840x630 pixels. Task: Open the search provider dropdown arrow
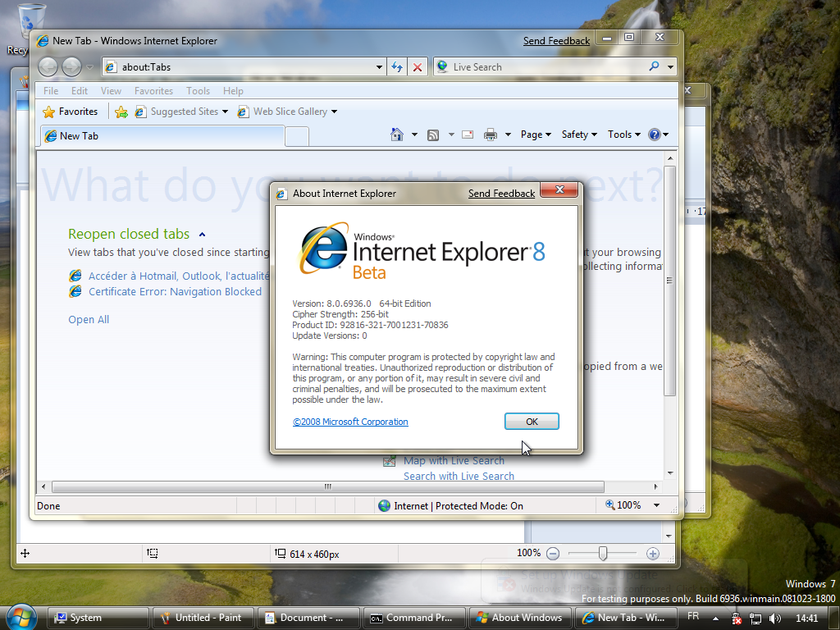click(670, 67)
